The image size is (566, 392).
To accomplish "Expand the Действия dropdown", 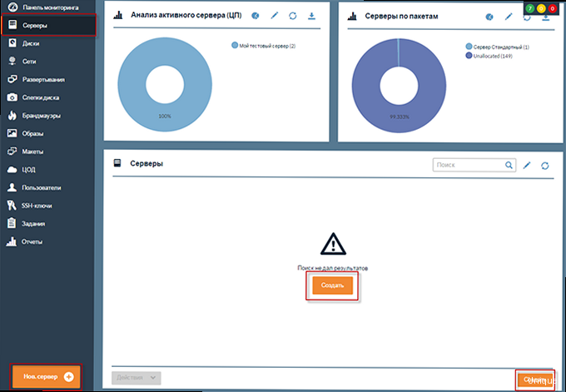I will 136,378.
